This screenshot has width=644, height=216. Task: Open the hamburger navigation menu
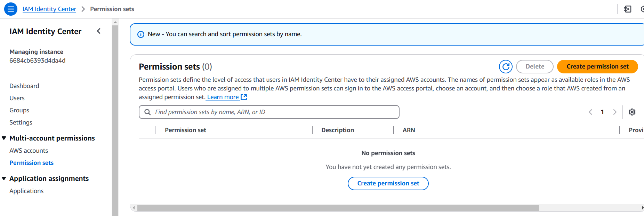(11, 9)
